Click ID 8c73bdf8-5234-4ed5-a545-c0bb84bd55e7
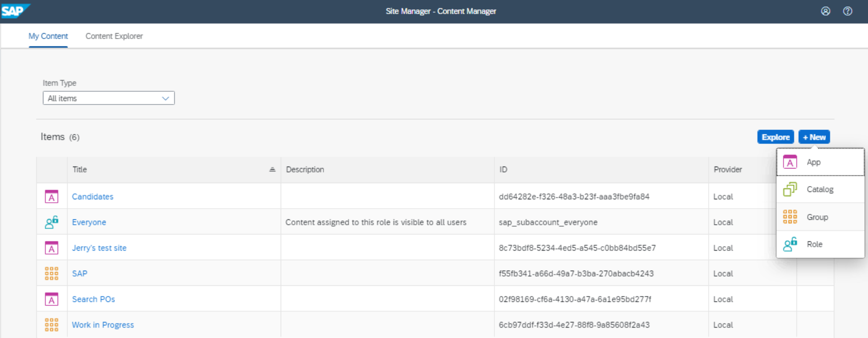 [x=577, y=248]
